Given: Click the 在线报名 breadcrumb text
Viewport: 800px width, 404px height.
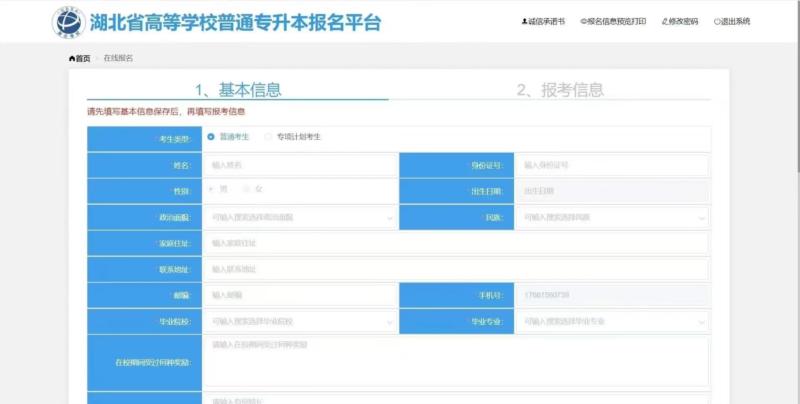Looking at the screenshot, I should (118, 58).
